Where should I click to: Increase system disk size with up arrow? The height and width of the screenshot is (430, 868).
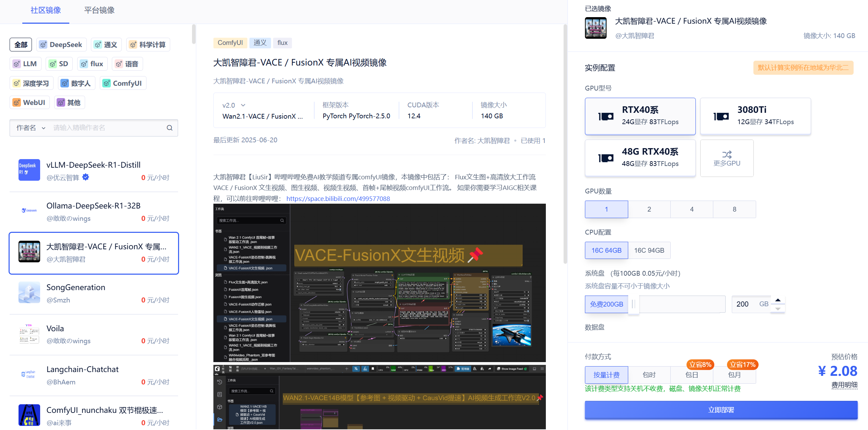[x=778, y=300]
